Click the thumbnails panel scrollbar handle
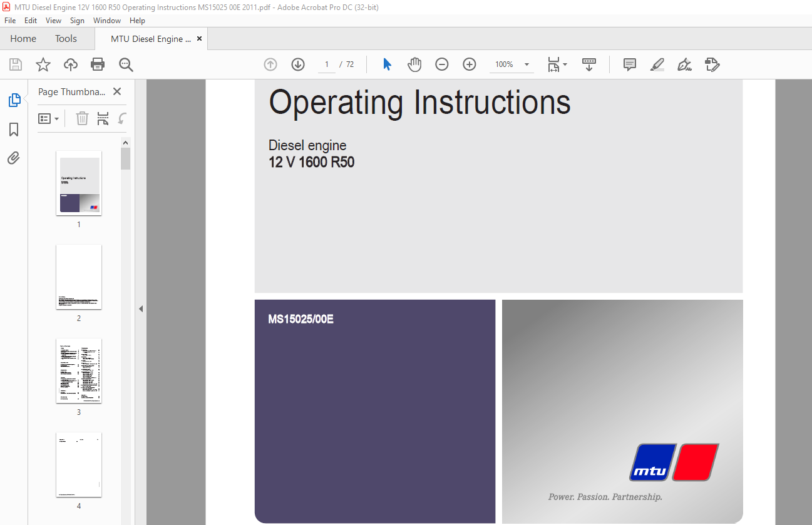Image resolution: width=812 pixels, height=525 pixels. [126, 158]
